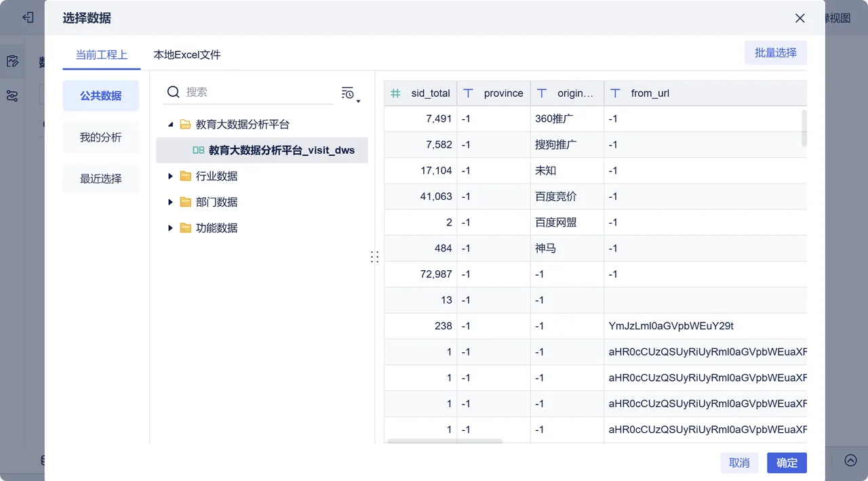This screenshot has height=481, width=868.
Task: Open the sort/filter history icon dropdown
Action: pos(350,93)
